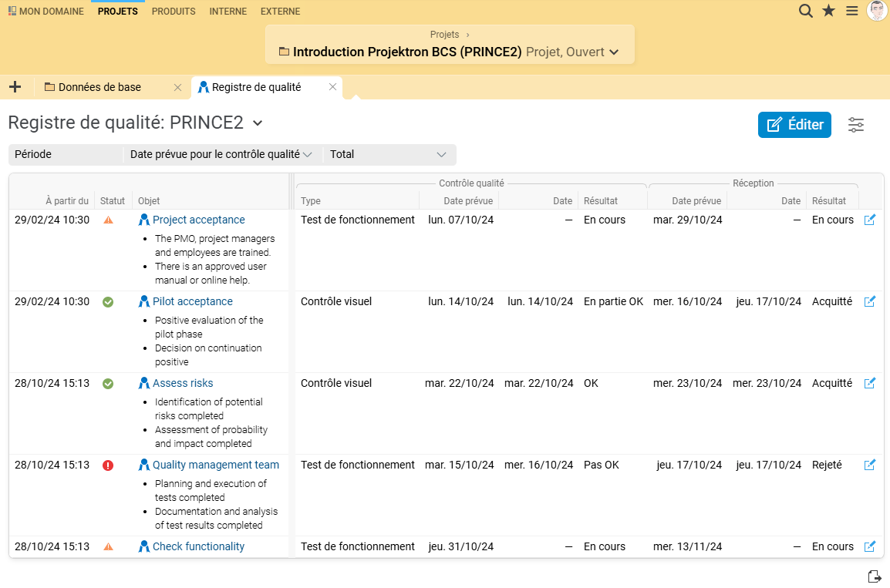Image resolution: width=890 pixels, height=588 pixels.
Task: Open the search magnifier icon
Action: (805, 11)
